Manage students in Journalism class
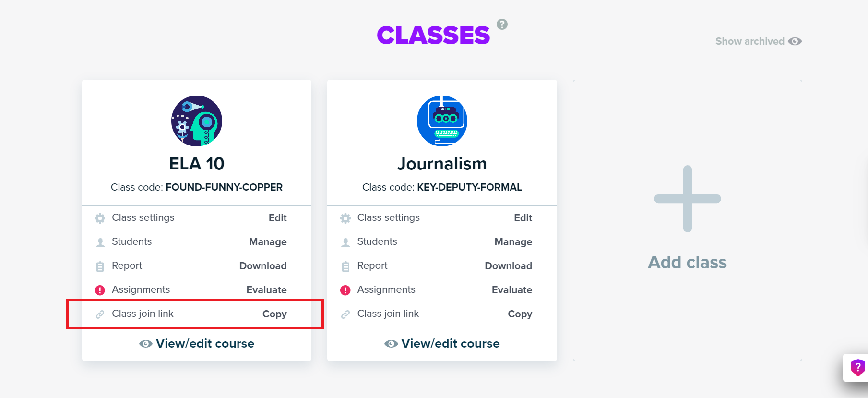 tap(513, 242)
